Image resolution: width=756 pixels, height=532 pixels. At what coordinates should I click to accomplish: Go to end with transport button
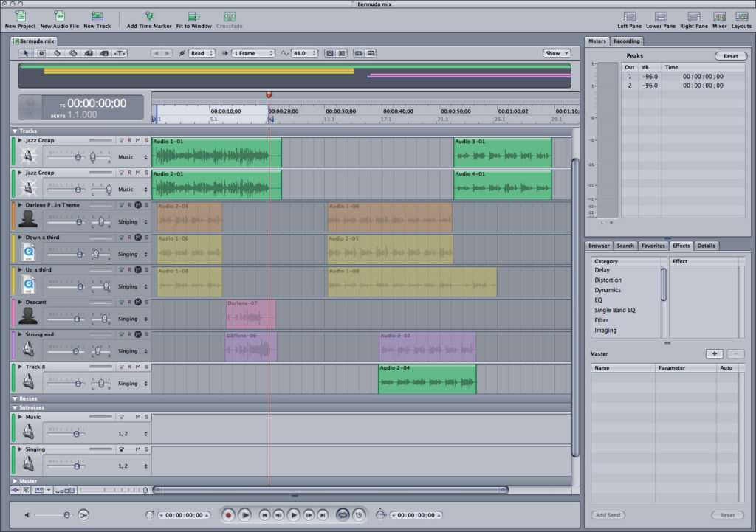click(323, 515)
